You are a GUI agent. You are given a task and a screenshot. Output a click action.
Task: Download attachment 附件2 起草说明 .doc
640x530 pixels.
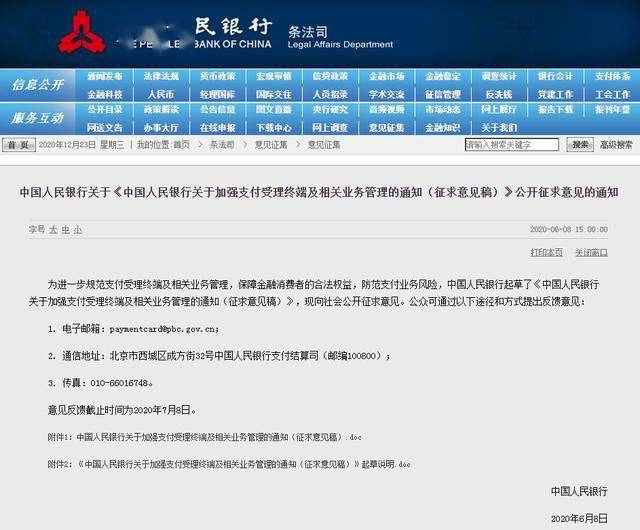tap(229, 464)
